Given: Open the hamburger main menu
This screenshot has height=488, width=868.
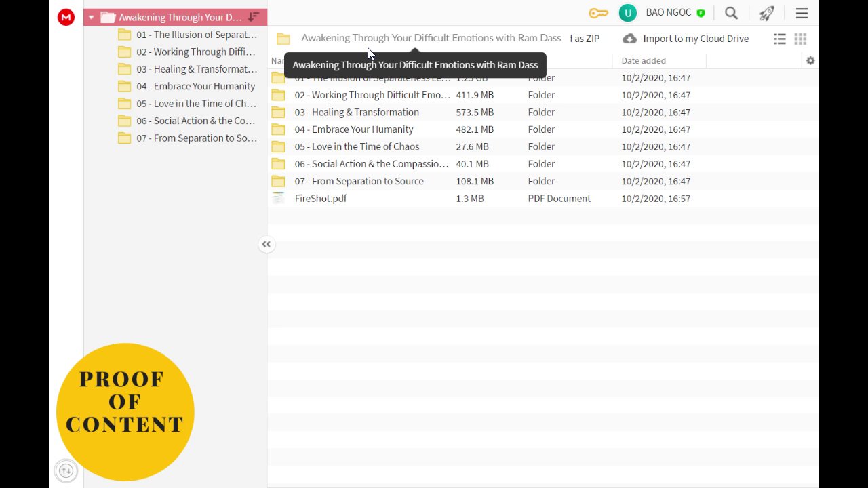Looking at the screenshot, I should point(802,13).
